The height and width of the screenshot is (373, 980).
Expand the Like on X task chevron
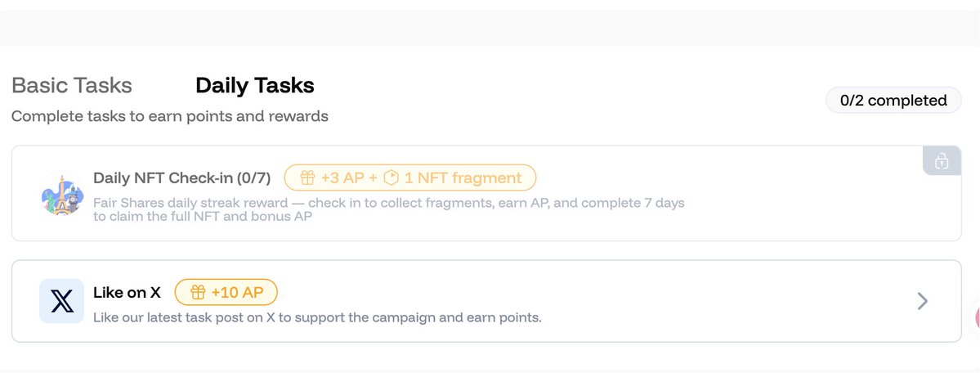923,301
